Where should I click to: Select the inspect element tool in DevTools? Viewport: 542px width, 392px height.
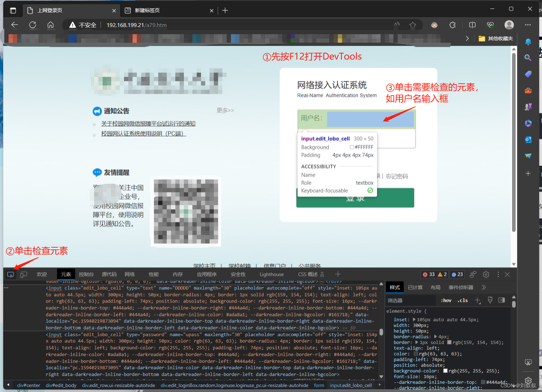tap(10, 274)
